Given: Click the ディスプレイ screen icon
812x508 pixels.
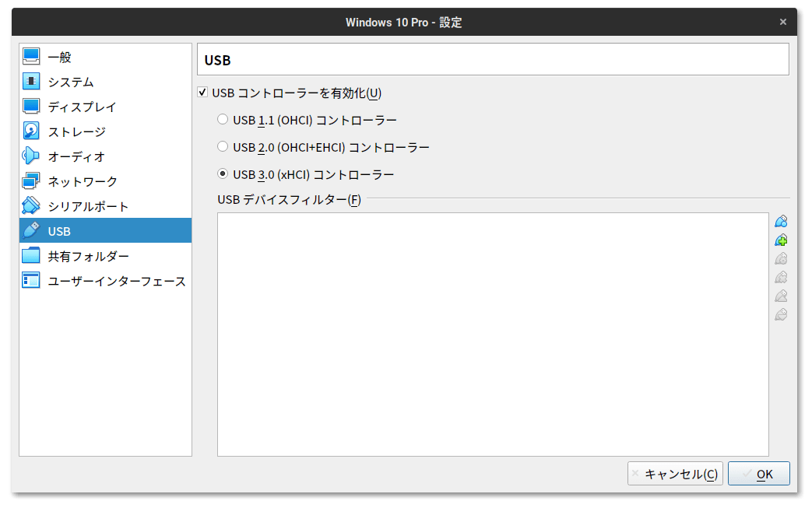Looking at the screenshot, I should 31,107.
